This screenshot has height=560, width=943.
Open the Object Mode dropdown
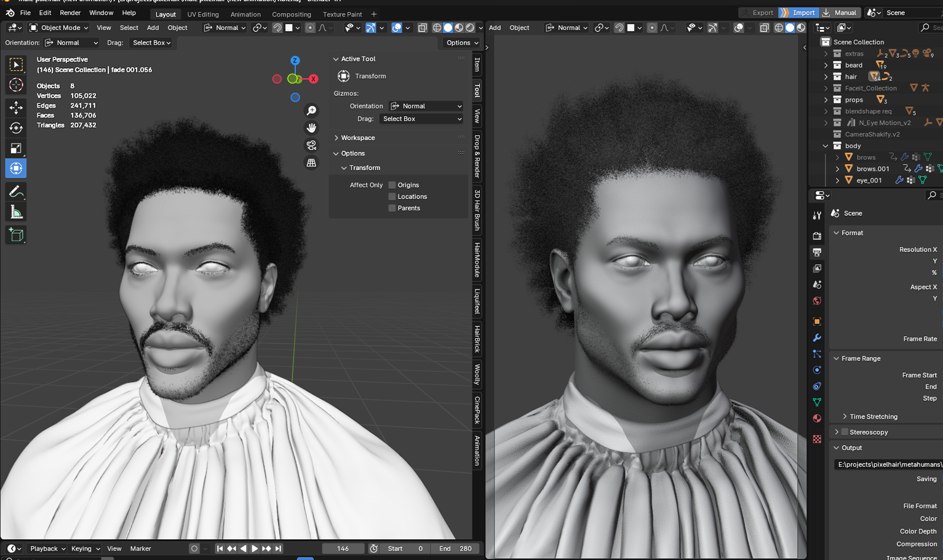tap(58, 28)
